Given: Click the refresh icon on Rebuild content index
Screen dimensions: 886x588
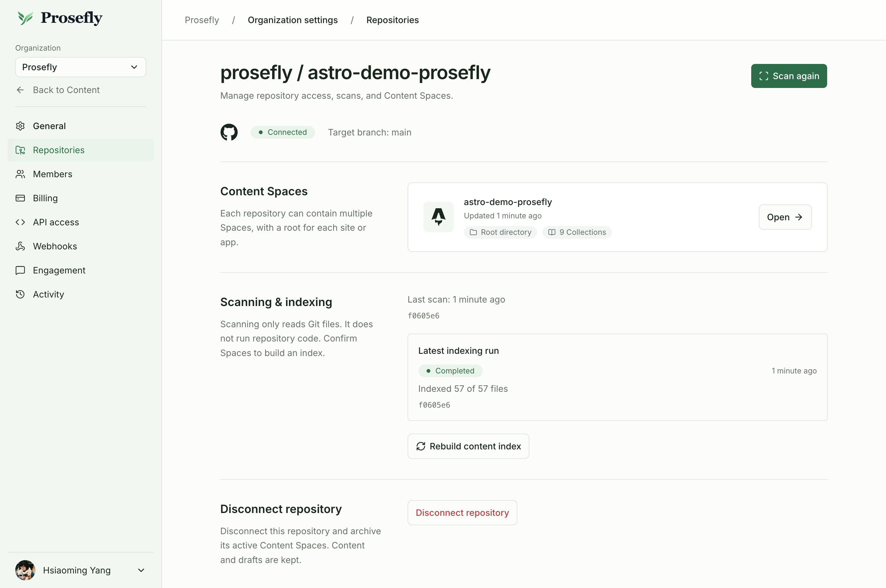Looking at the screenshot, I should point(421,446).
